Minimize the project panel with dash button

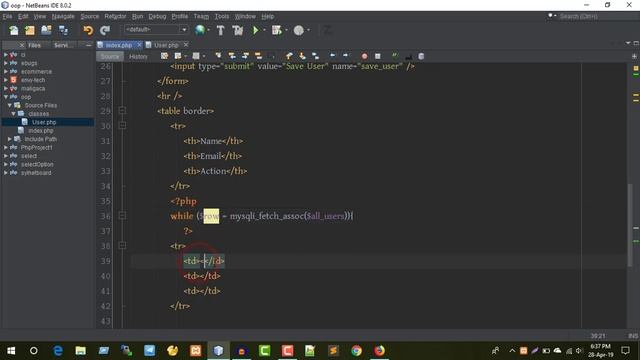coord(89,45)
